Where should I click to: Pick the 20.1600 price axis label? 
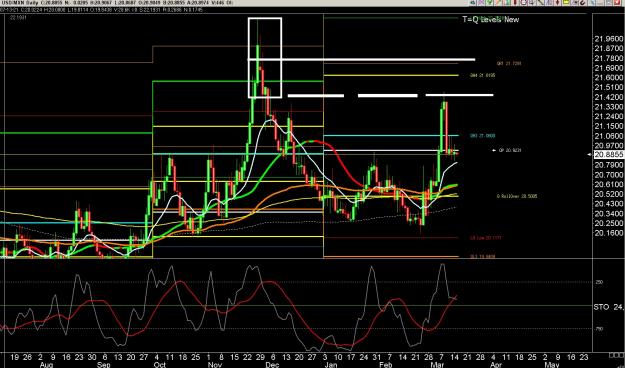(x=609, y=232)
